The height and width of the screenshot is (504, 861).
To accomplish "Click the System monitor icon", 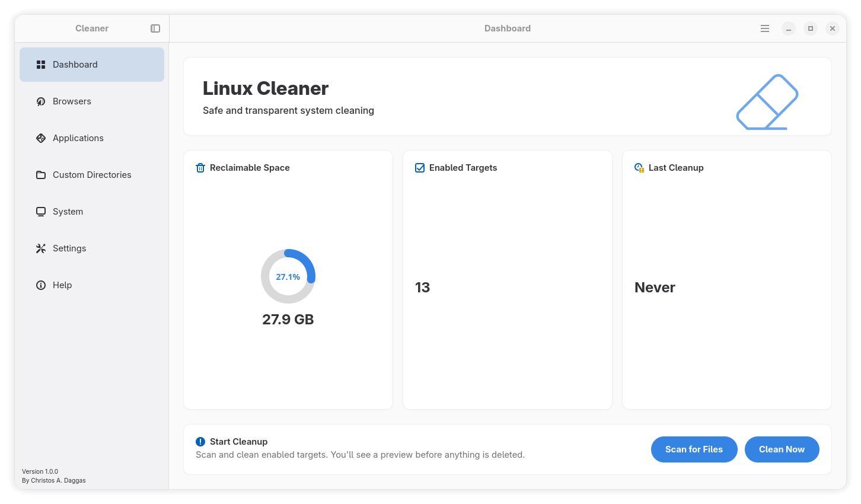I will [41, 212].
